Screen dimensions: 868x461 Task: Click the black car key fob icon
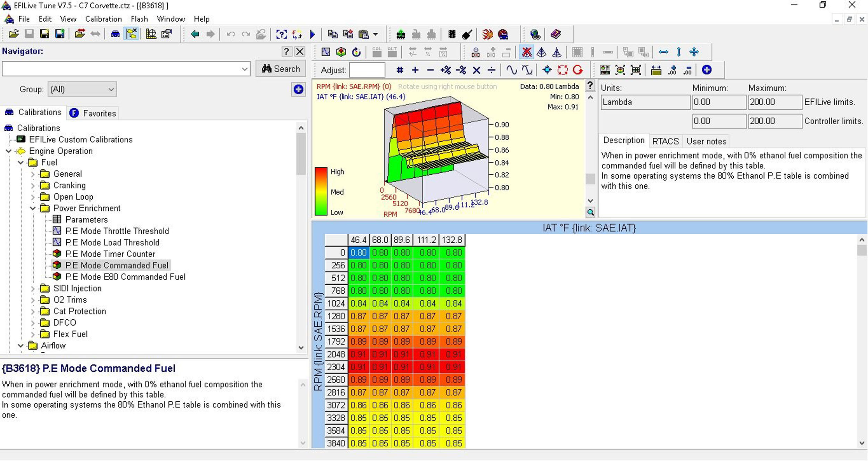(x=467, y=34)
